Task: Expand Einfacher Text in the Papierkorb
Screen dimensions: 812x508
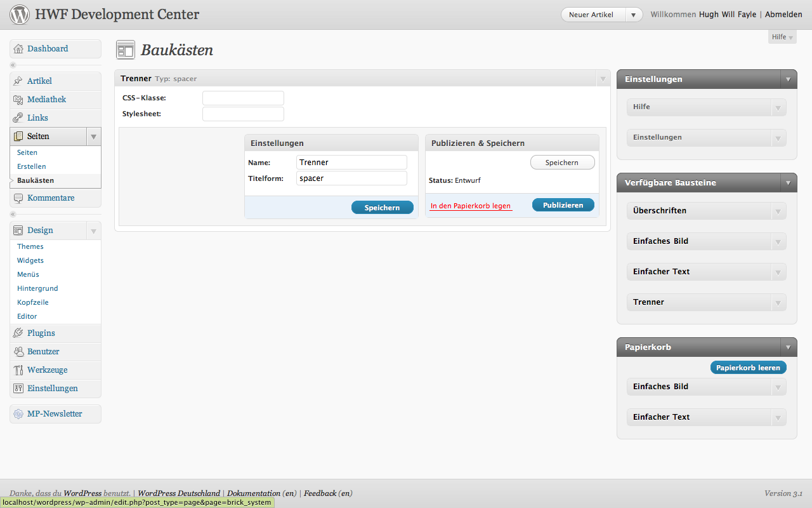Action: pos(778,417)
